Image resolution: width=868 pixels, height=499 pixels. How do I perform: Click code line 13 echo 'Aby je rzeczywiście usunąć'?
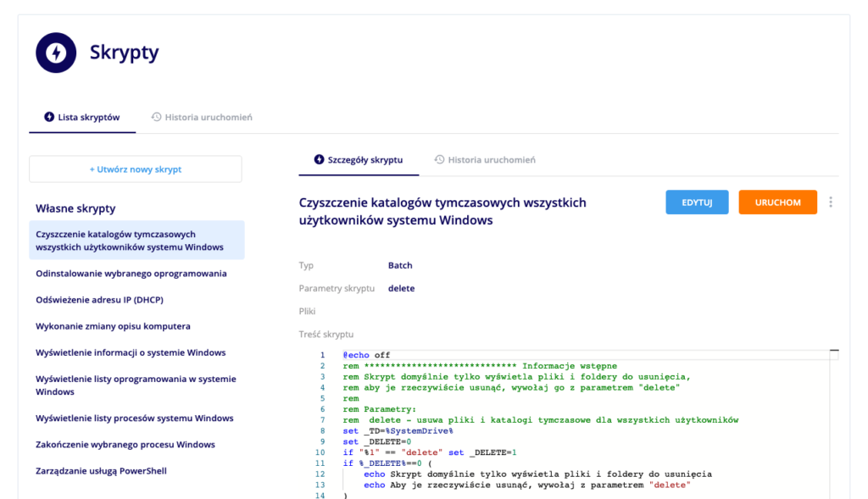pos(527,485)
